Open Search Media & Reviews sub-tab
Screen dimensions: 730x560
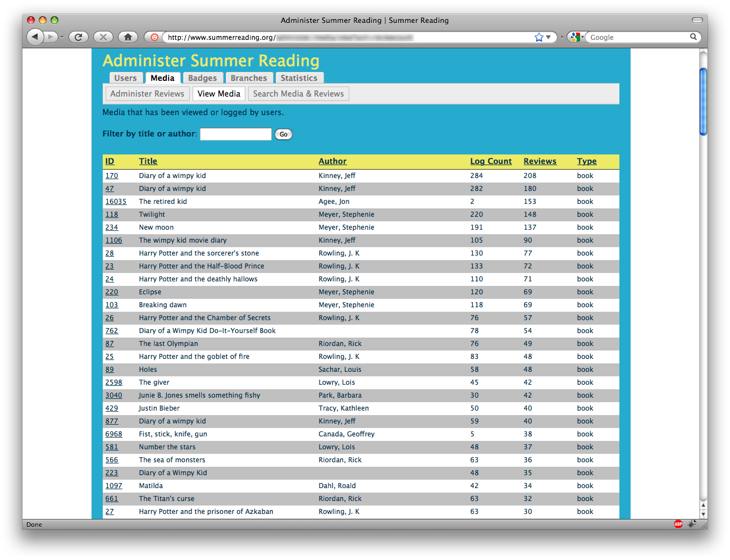(298, 94)
